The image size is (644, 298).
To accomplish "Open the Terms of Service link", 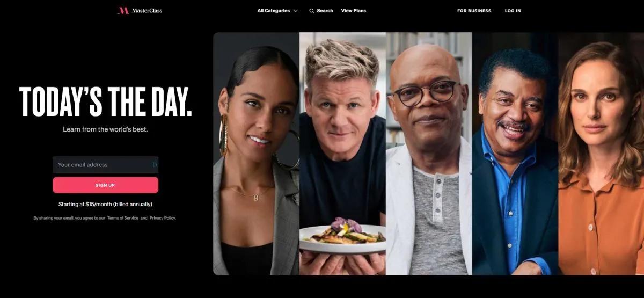I will (123, 218).
